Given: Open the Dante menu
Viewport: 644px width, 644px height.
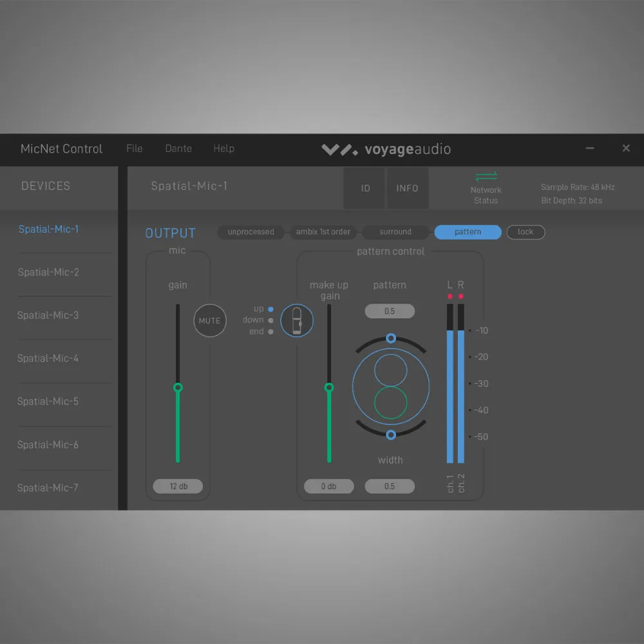Looking at the screenshot, I should click(178, 149).
